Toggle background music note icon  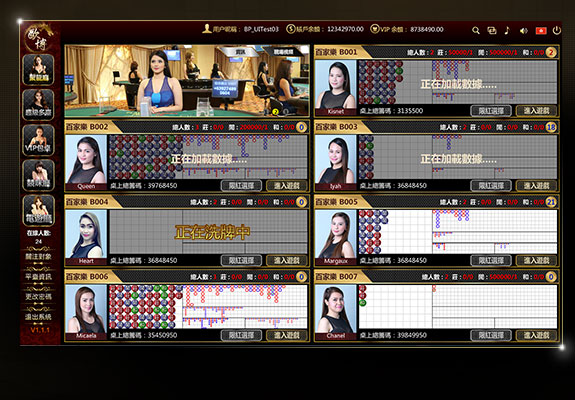507,30
